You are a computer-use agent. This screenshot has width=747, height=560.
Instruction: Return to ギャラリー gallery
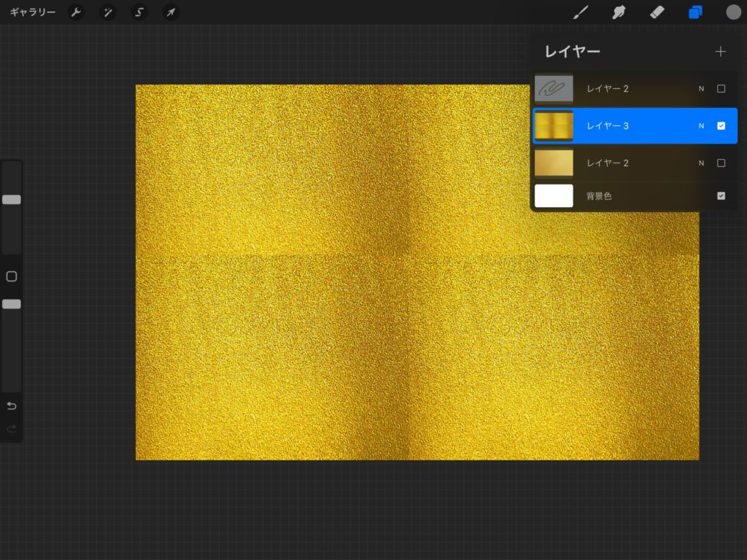pyautogui.click(x=32, y=12)
